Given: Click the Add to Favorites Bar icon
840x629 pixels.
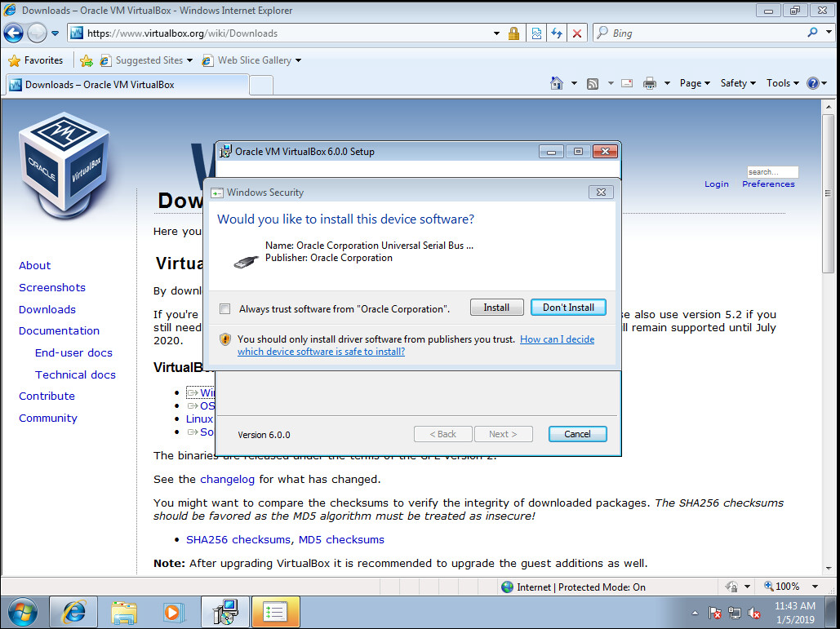Looking at the screenshot, I should coord(87,60).
